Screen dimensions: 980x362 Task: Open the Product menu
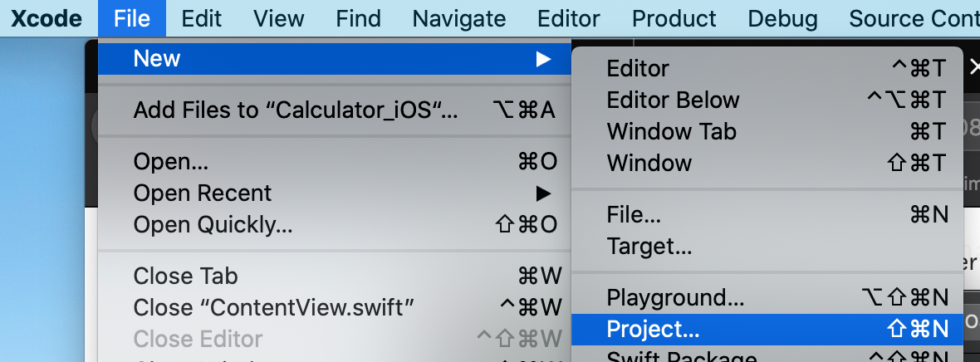click(x=674, y=18)
